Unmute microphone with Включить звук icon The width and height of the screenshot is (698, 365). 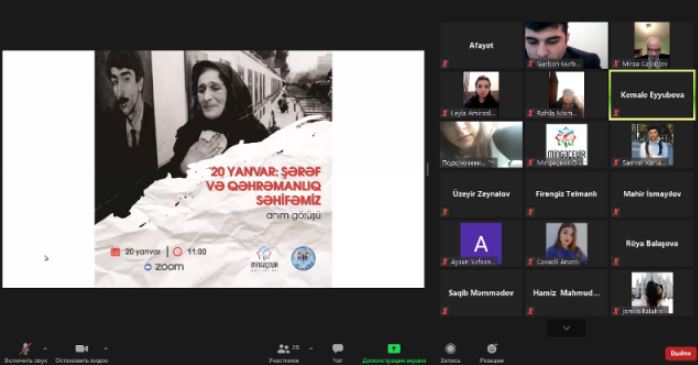25,349
